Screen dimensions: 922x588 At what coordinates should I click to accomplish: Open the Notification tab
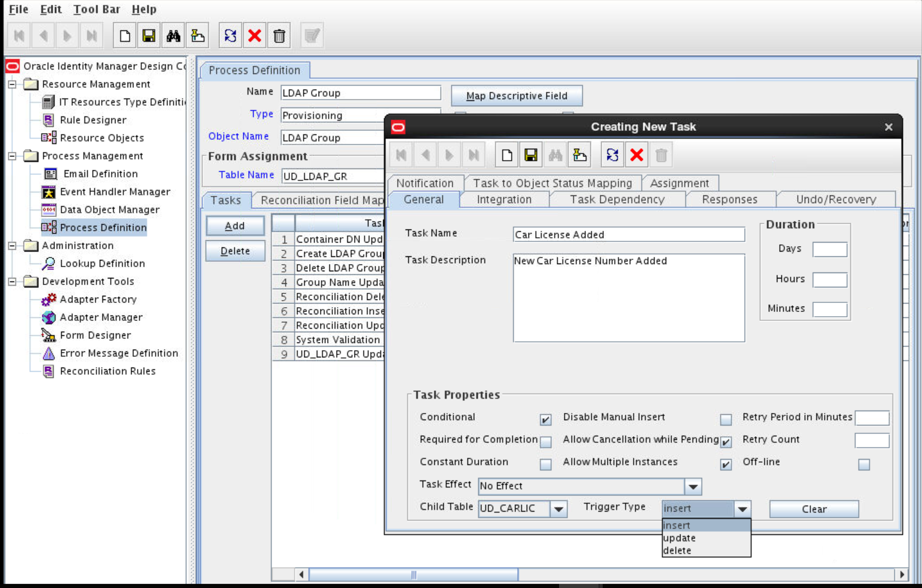tap(425, 183)
